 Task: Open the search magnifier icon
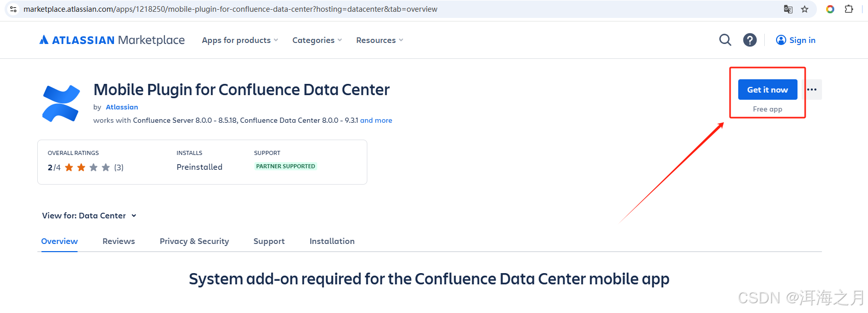725,40
